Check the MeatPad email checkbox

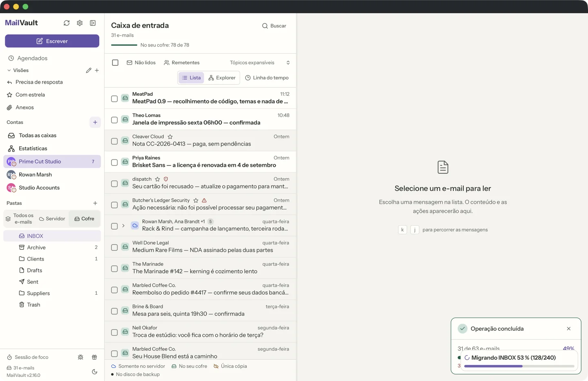point(114,99)
